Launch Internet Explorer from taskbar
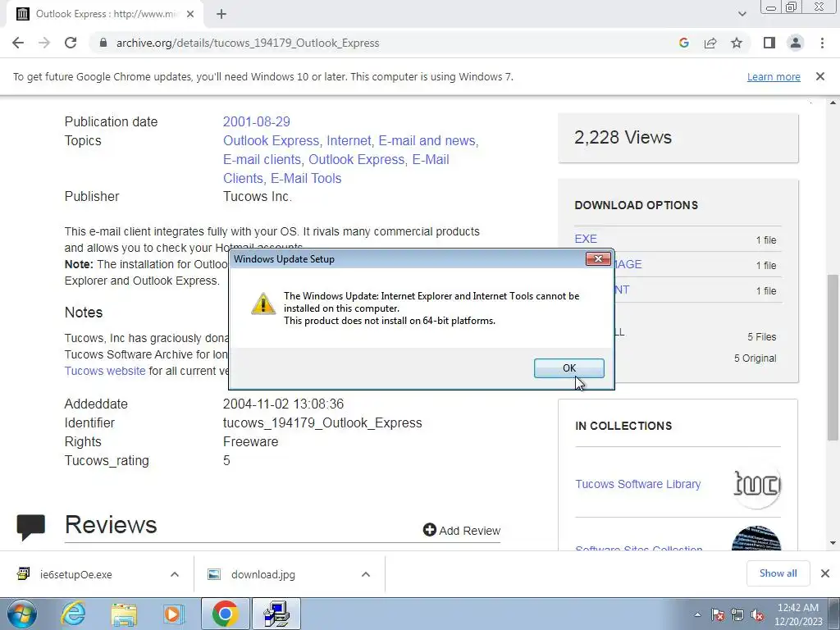The image size is (840, 630). coord(73,614)
